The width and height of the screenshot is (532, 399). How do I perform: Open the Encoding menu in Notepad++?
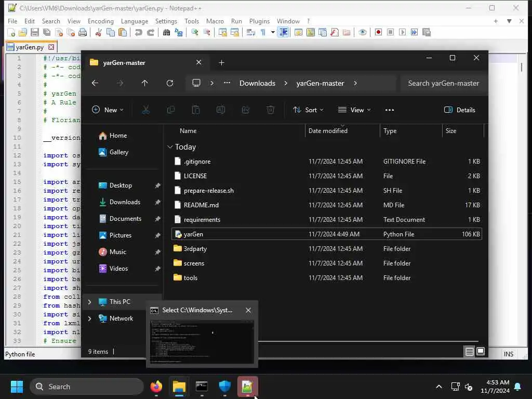coord(101,21)
